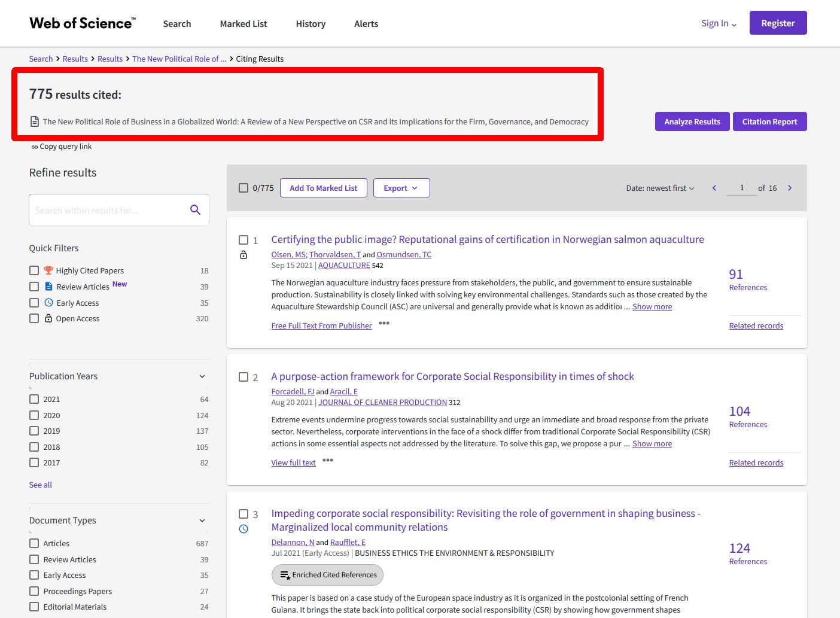Click the search magnifier icon in Refine results
The height and width of the screenshot is (618, 840).
195,210
